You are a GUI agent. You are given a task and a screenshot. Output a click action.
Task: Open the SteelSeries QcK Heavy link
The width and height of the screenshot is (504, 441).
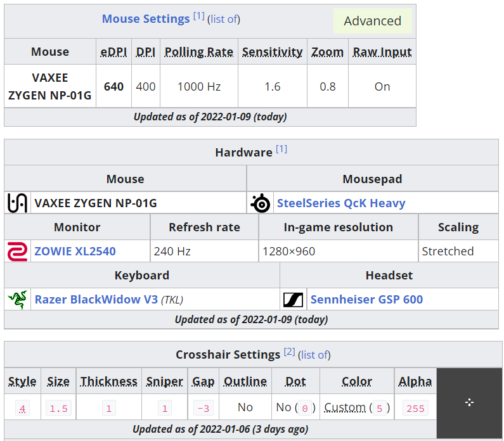click(341, 203)
